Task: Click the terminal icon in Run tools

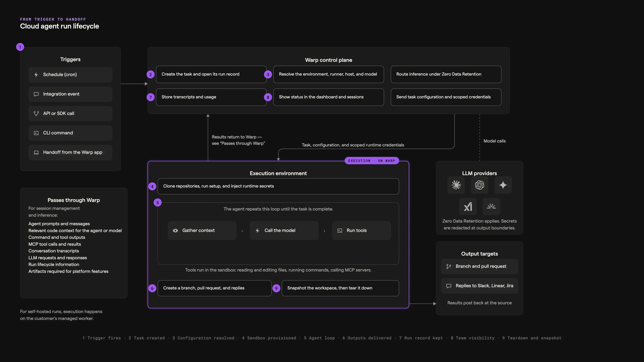Action: tap(339, 231)
